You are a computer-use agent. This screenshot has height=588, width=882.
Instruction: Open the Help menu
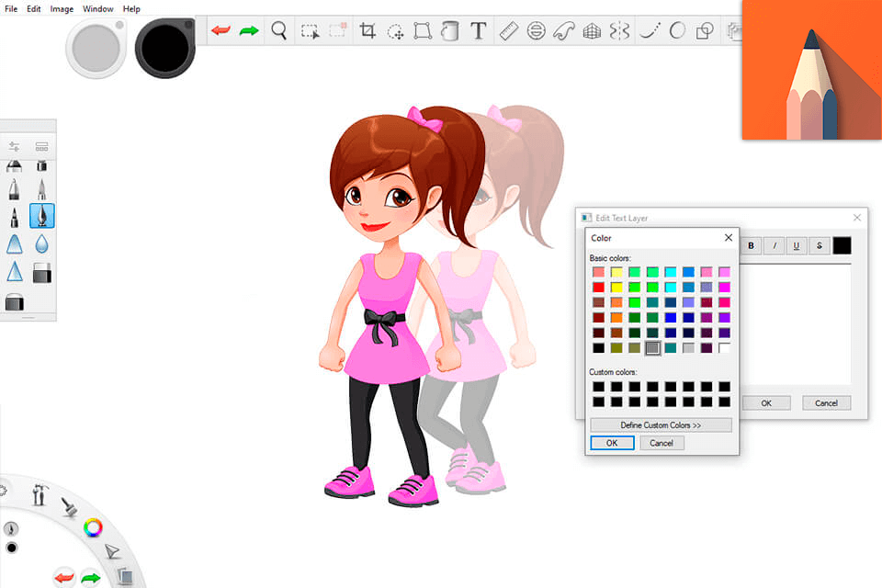(131, 9)
